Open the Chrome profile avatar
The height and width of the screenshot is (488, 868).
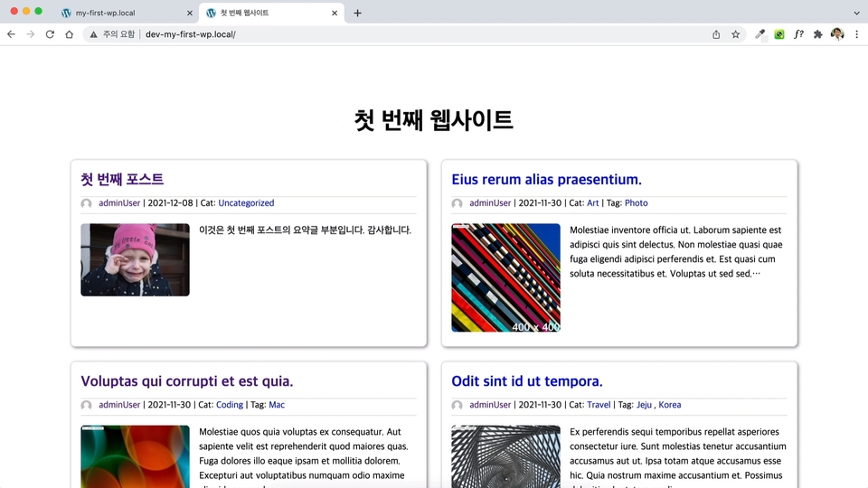tap(837, 34)
